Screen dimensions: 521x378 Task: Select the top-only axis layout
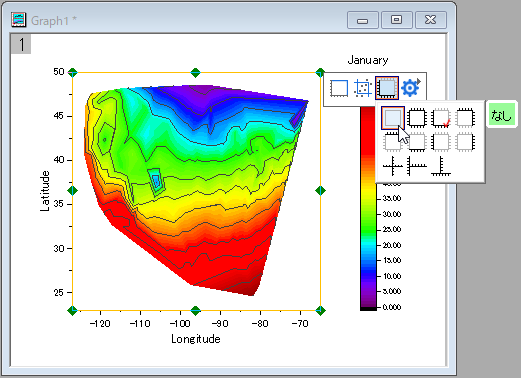coord(393,142)
